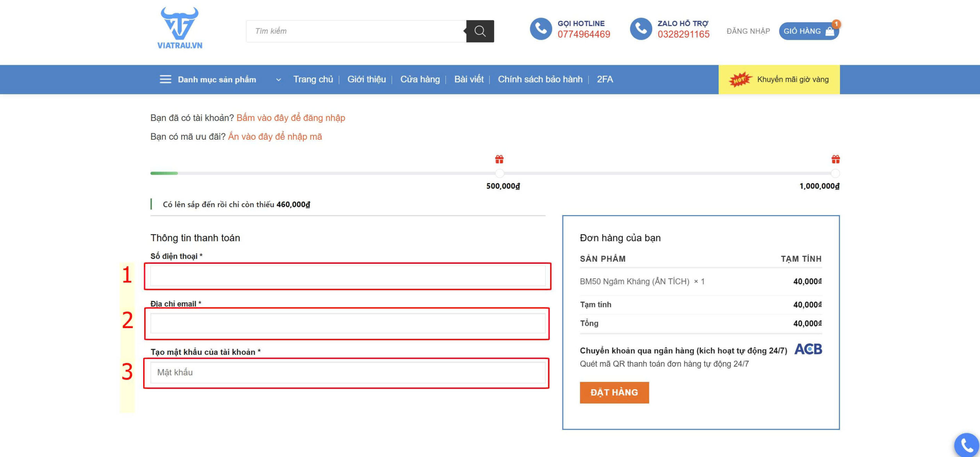Select the missing amount 460,000đ
The width and height of the screenshot is (980, 457).
[x=293, y=204]
